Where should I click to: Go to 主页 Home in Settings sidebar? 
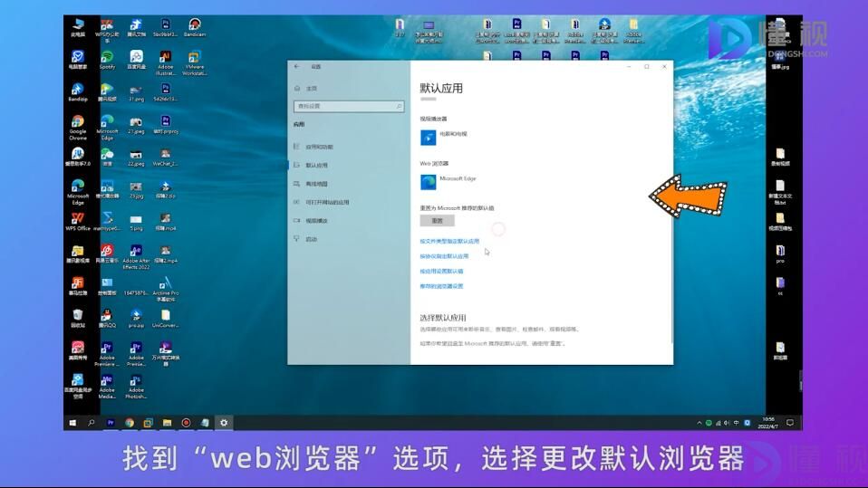click(x=305, y=89)
